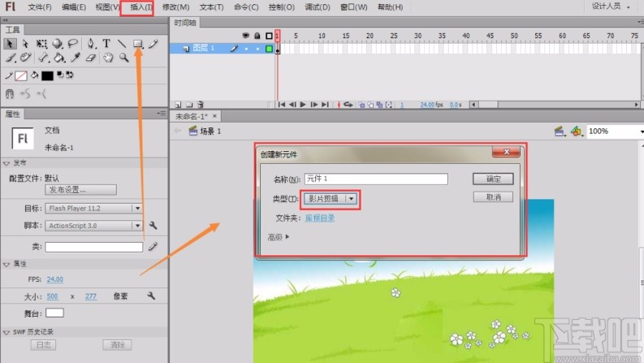
Task: Open the 帮助(H) menu
Action: coord(390,7)
